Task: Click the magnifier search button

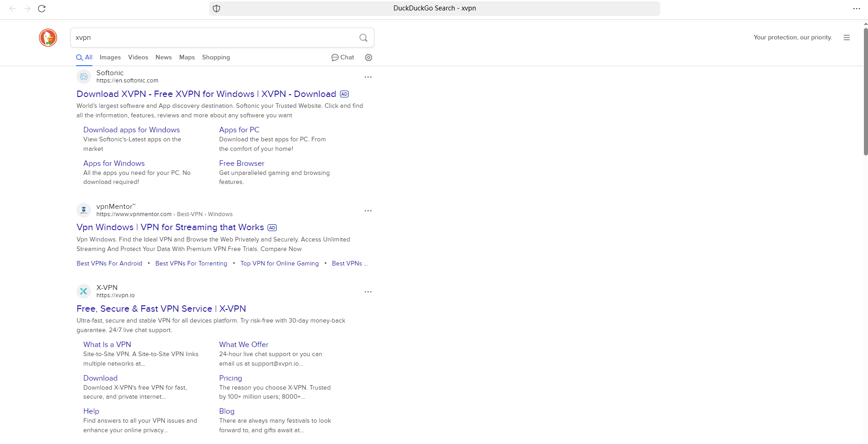Action: coord(363,38)
